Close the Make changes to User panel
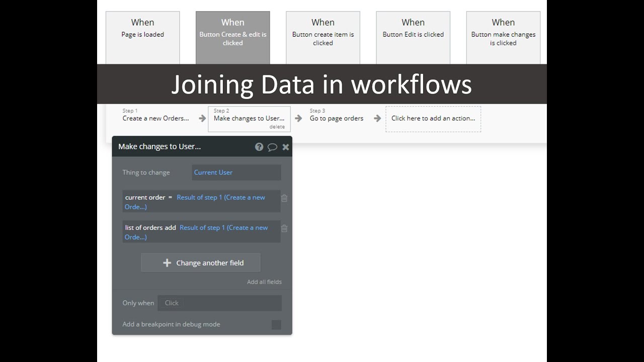This screenshot has height=362, width=644. (x=285, y=147)
